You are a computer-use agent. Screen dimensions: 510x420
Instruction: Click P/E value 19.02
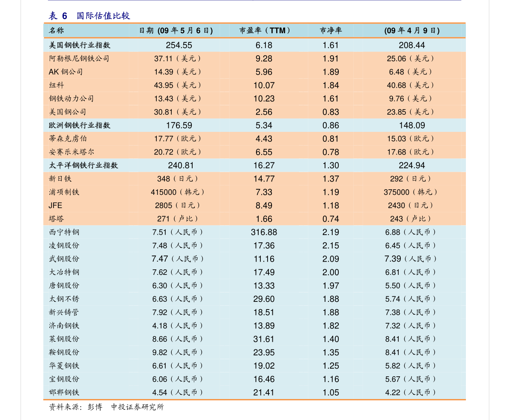click(x=264, y=365)
